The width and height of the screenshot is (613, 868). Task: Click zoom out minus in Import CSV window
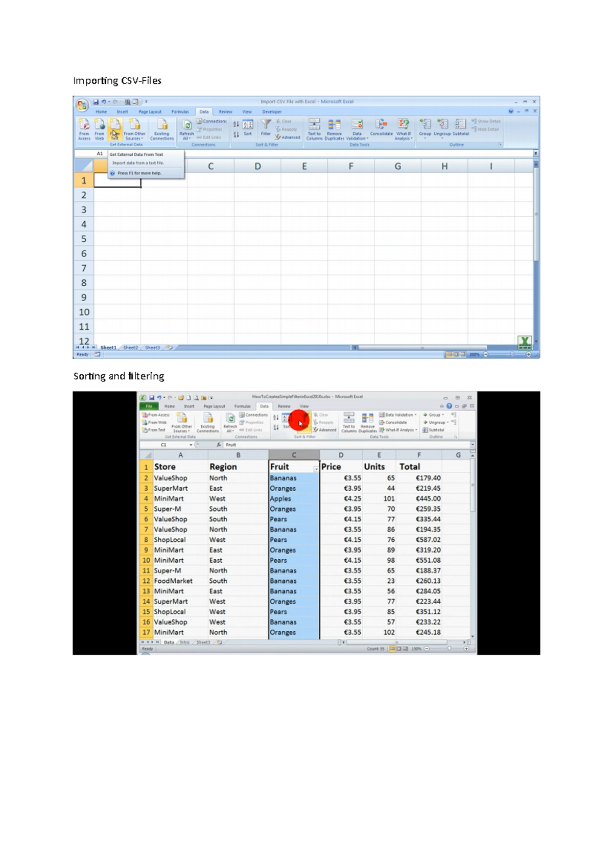[486, 354]
